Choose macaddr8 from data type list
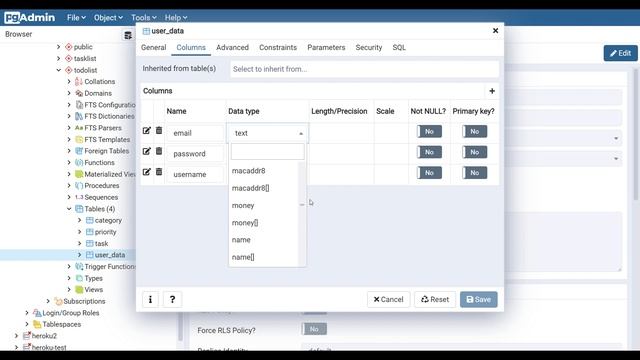The height and width of the screenshot is (360, 640). (x=264, y=171)
